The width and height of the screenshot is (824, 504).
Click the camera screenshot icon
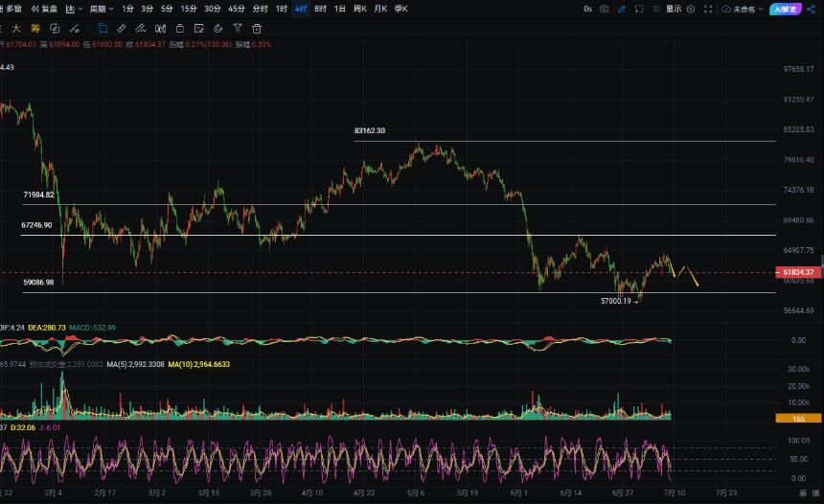coord(605,9)
